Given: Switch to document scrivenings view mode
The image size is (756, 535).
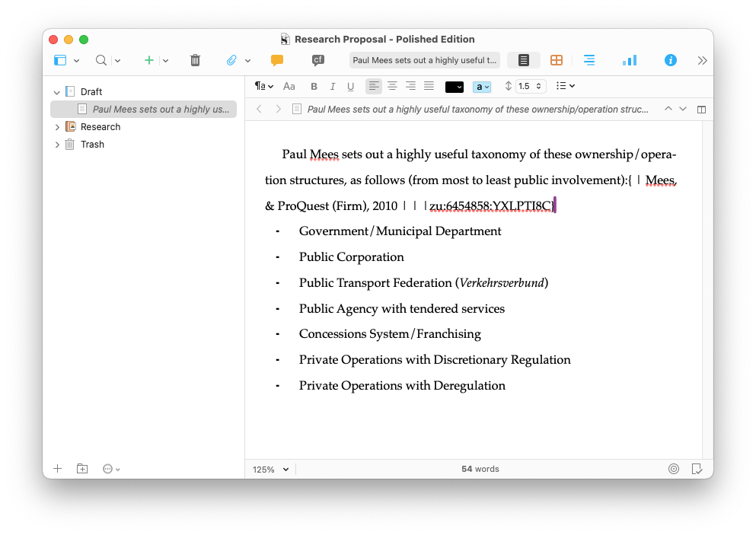Looking at the screenshot, I should pos(524,60).
